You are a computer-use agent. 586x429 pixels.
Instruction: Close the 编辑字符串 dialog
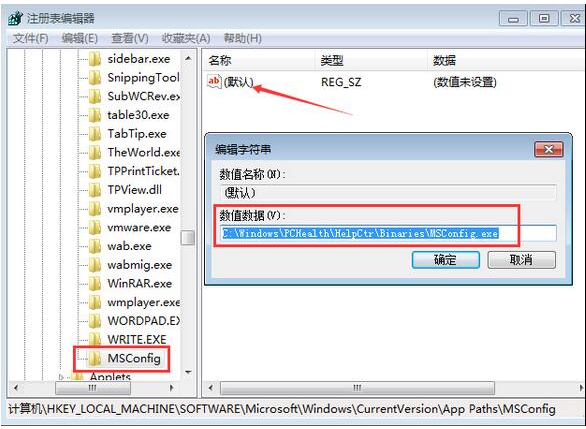click(x=549, y=149)
